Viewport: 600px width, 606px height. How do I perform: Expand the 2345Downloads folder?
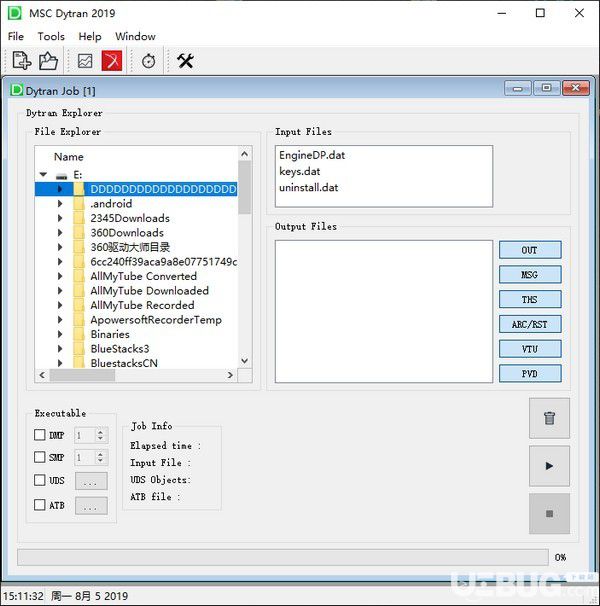(x=60, y=218)
